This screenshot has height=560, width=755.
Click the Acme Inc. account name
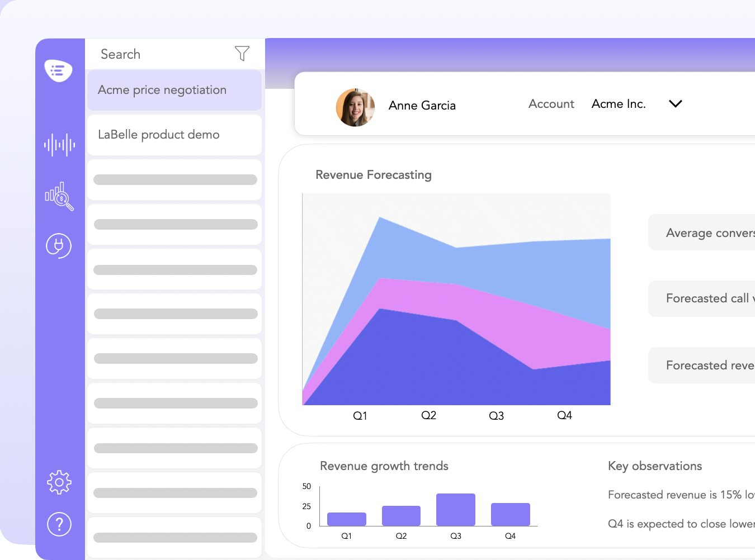click(619, 104)
